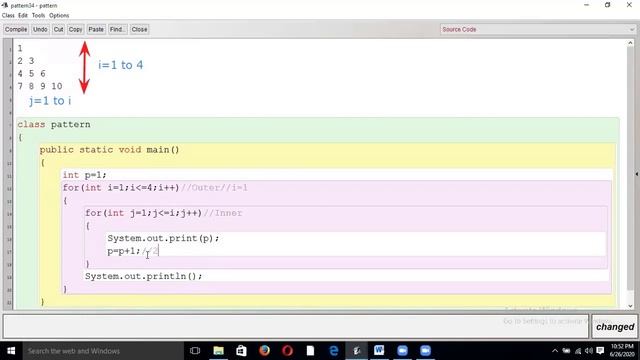Click the Find... button
The height and width of the screenshot is (360, 640).
click(118, 29)
